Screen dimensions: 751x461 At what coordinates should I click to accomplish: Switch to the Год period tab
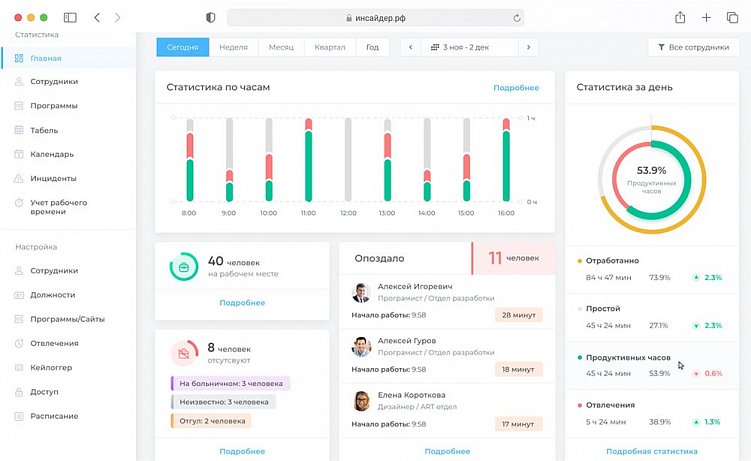373,47
